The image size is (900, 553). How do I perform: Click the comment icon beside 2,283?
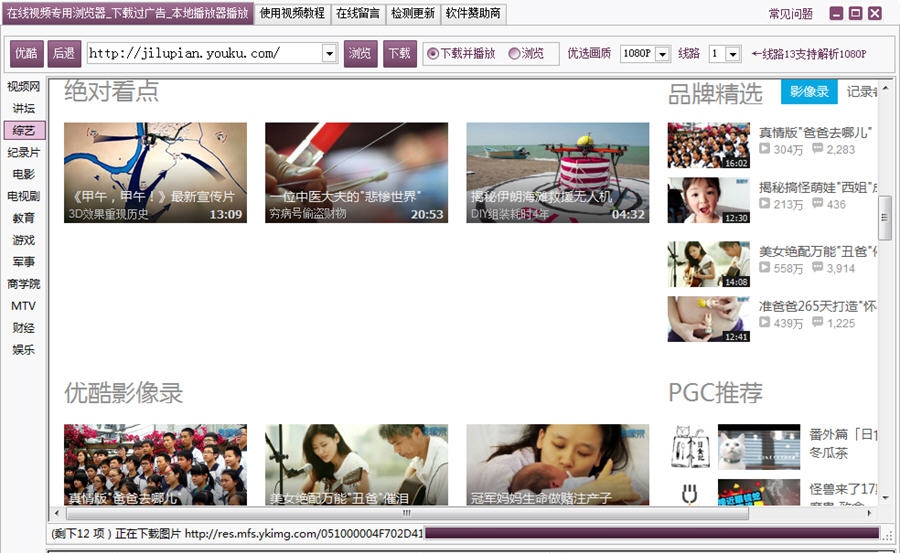point(817,149)
